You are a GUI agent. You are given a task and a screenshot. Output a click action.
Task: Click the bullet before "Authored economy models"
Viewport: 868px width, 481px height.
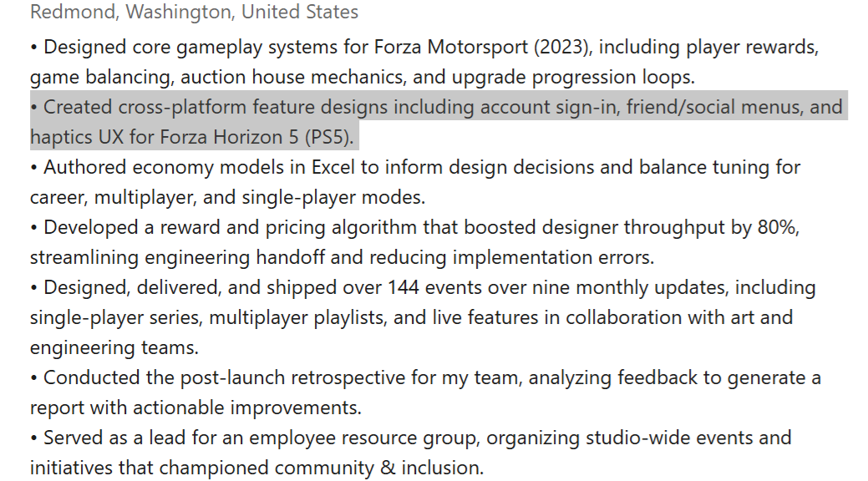point(33,168)
